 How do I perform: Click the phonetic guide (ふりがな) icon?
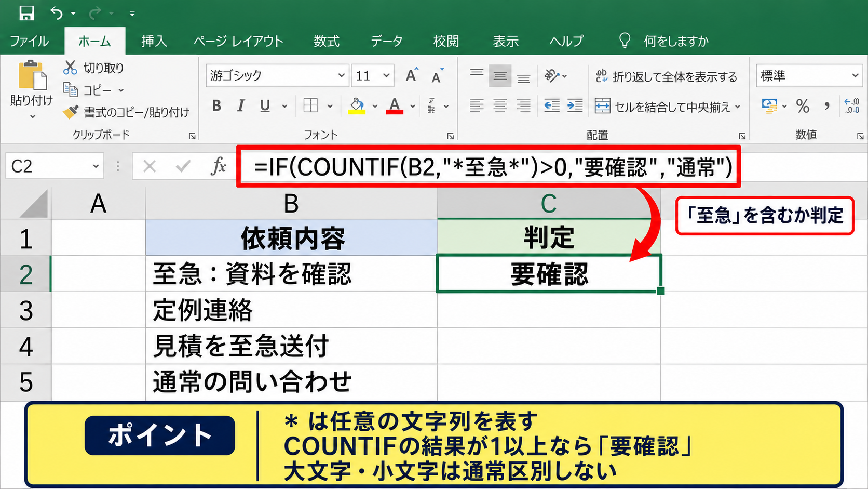[x=431, y=106]
